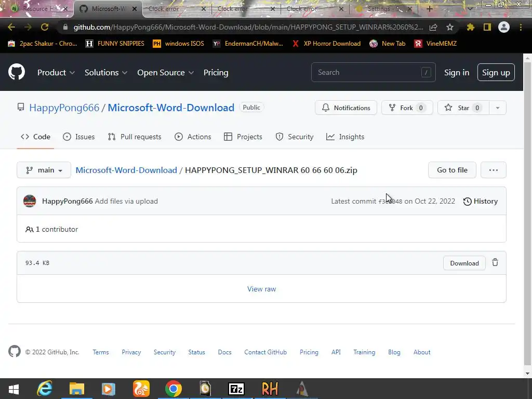
Task: Open the Issues tab
Action: (x=79, y=137)
